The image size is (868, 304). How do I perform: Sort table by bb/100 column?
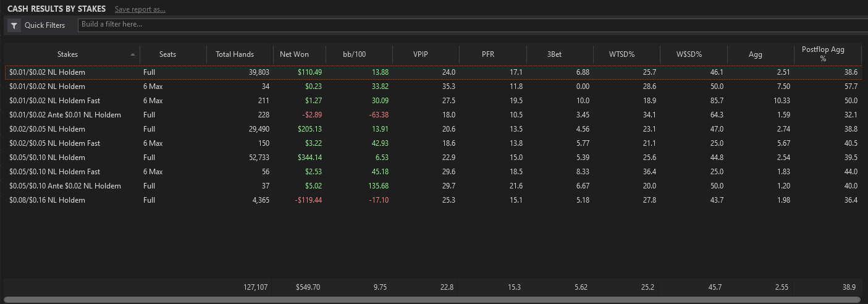point(355,54)
